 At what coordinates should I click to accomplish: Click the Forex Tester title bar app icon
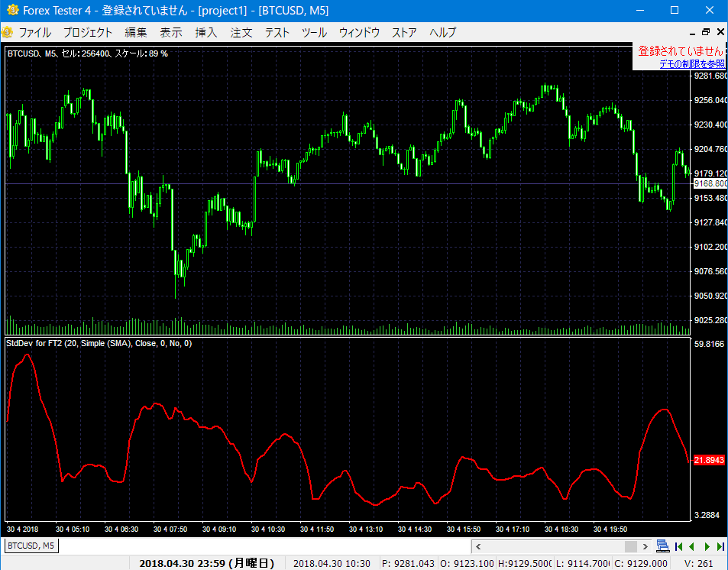(x=12, y=10)
